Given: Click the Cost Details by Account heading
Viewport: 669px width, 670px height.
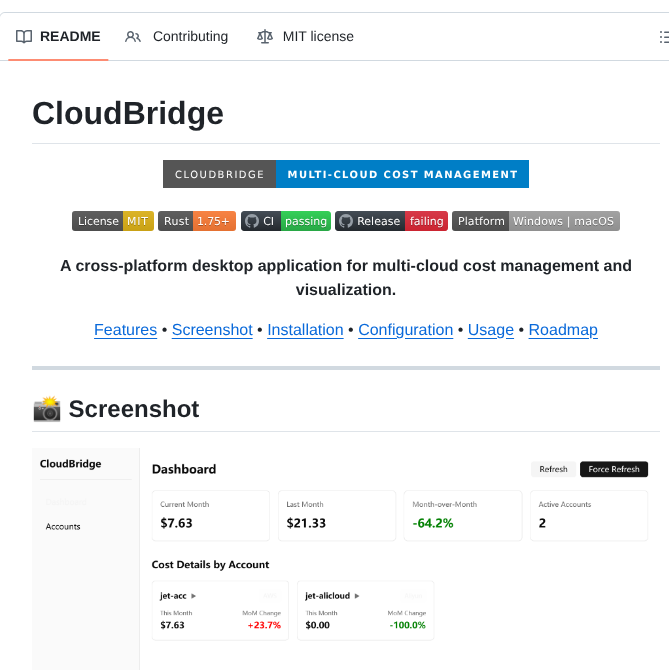Looking at the screenshot, I should (210, 565).
